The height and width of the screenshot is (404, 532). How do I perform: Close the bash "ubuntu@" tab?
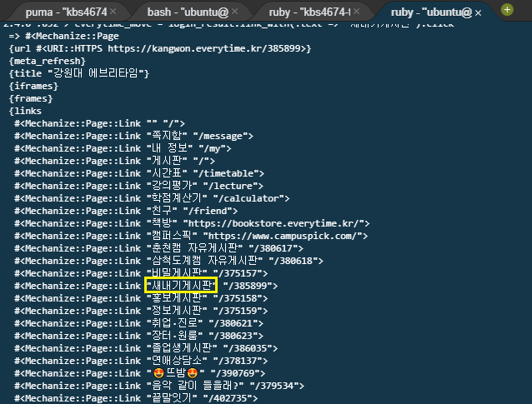[235, 12]
